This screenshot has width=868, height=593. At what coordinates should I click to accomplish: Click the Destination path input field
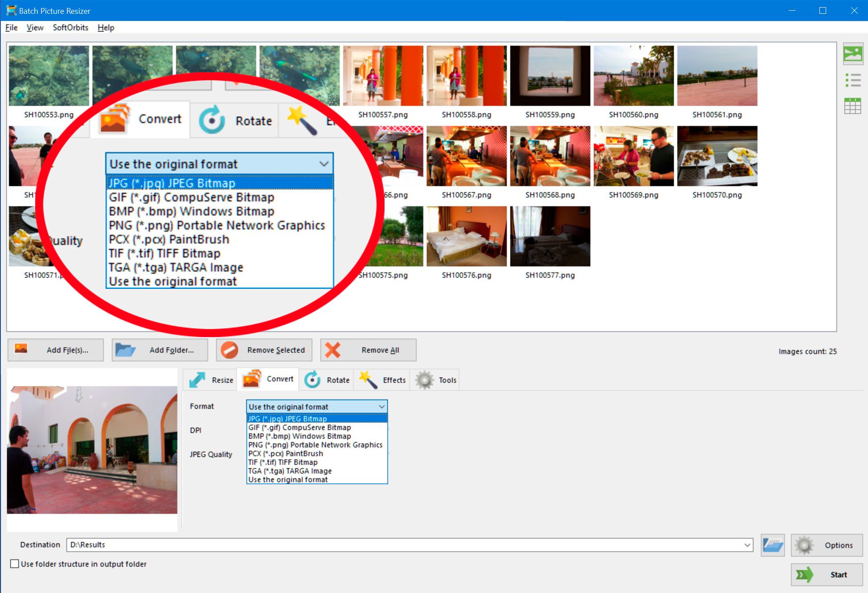coord(409,544)
